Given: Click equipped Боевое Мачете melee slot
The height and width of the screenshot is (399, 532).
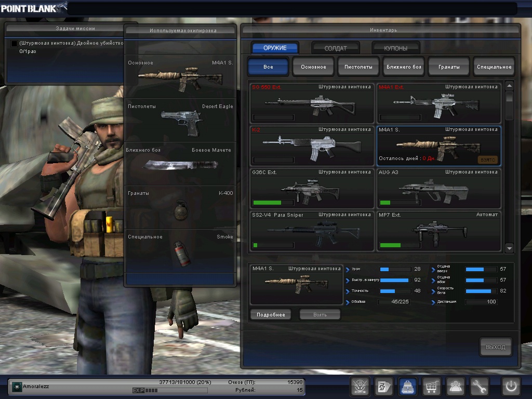Looking at the screenshot, I should click(180, 164).
